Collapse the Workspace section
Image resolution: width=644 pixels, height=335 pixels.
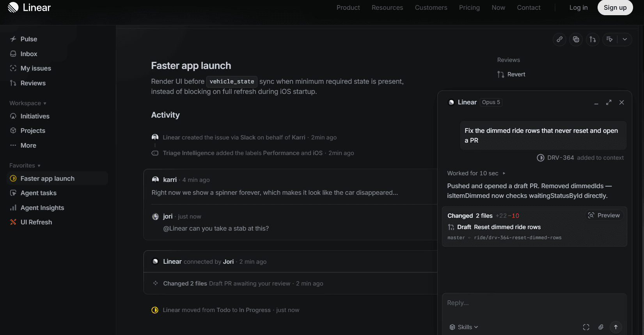tap(28, 103)
